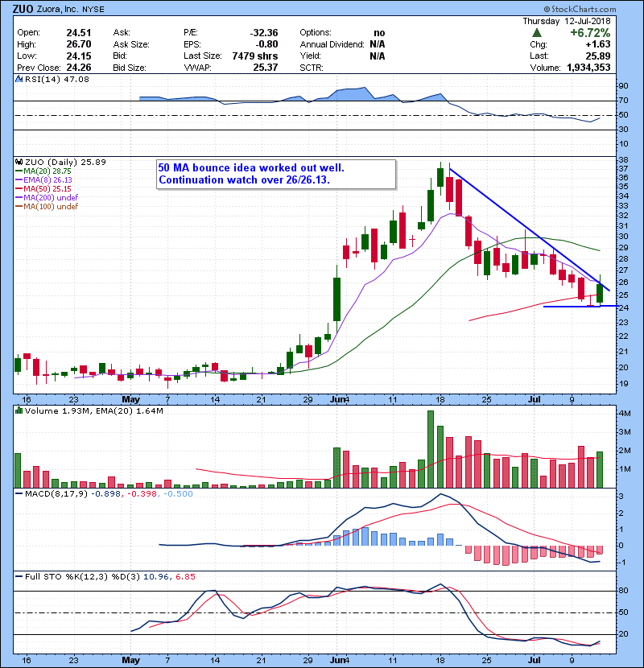Viewport: 644px width, 668px height.
Task: Click the MA(100) undef legend entry
Action: (47, 207)
